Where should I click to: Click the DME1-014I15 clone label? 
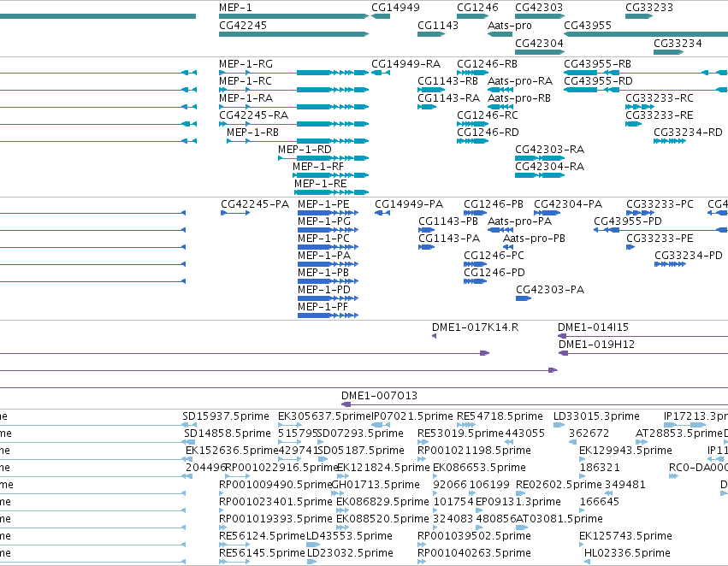pos(593,327)
